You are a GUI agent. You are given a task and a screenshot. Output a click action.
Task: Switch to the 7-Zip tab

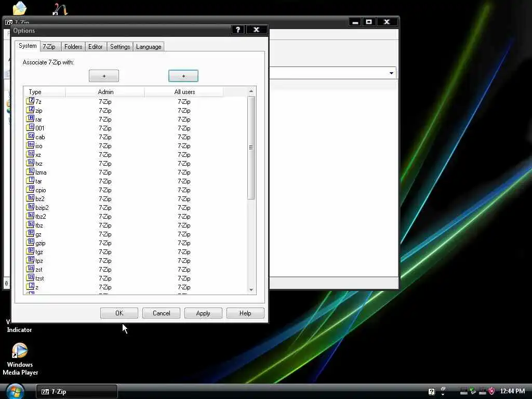tap(49, 46)
